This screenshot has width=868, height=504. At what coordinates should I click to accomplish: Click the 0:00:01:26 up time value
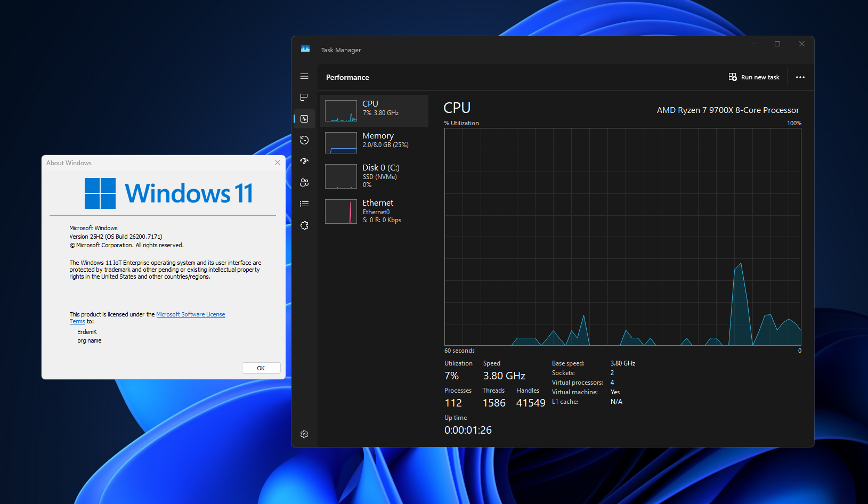point(468,430)
